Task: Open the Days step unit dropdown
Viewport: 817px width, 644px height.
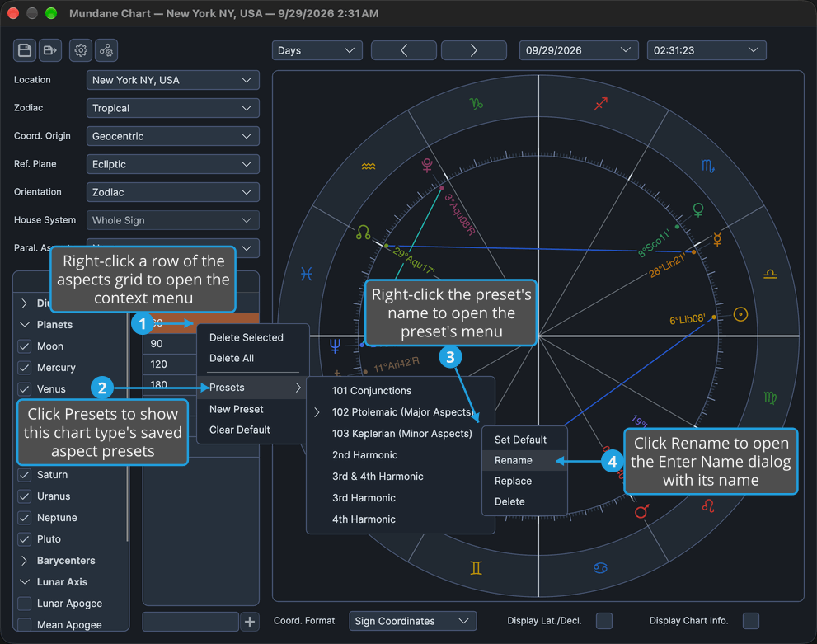Action: [317, 50]
